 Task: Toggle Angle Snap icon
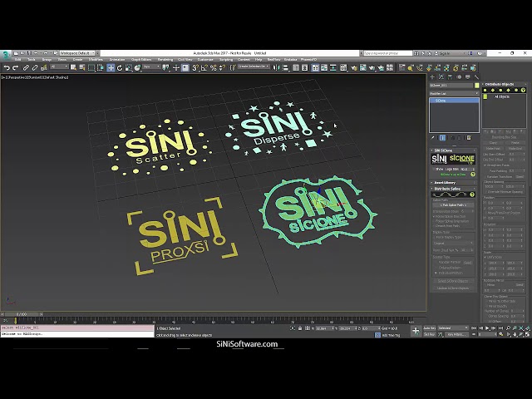click(204, 68)
